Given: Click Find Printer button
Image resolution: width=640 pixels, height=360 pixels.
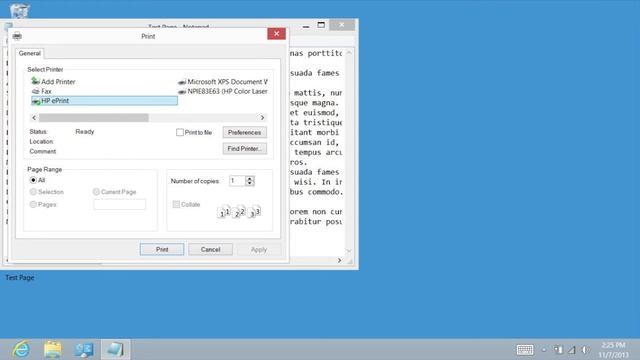Looking at the screenshot, I should coord(244,149).
